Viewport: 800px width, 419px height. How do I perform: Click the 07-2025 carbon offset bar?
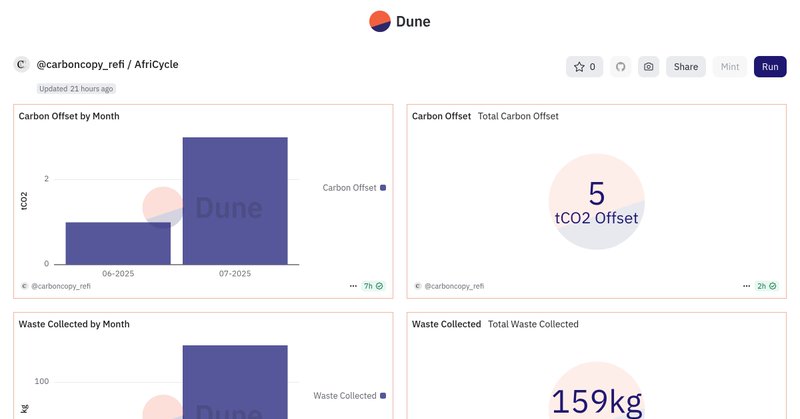[x=235, y=201]
